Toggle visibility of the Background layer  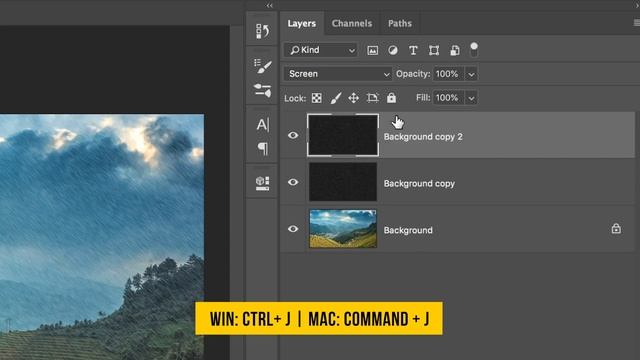pos(293,229)
